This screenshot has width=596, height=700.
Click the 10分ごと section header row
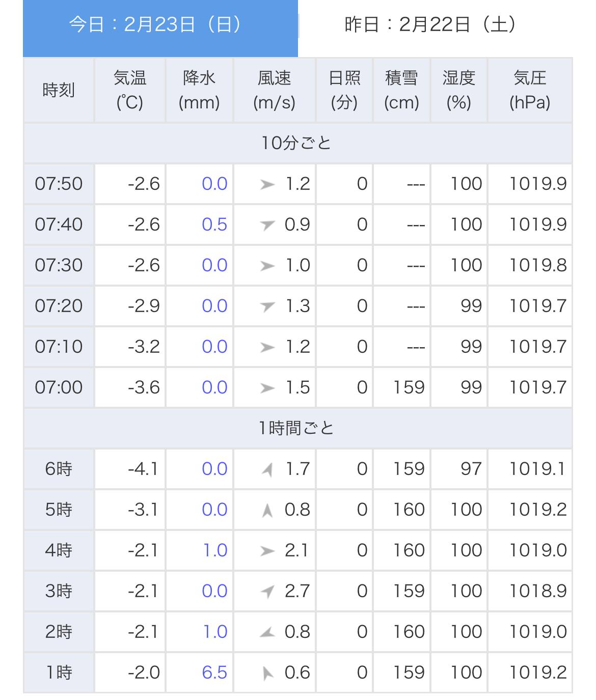(297, 143)
